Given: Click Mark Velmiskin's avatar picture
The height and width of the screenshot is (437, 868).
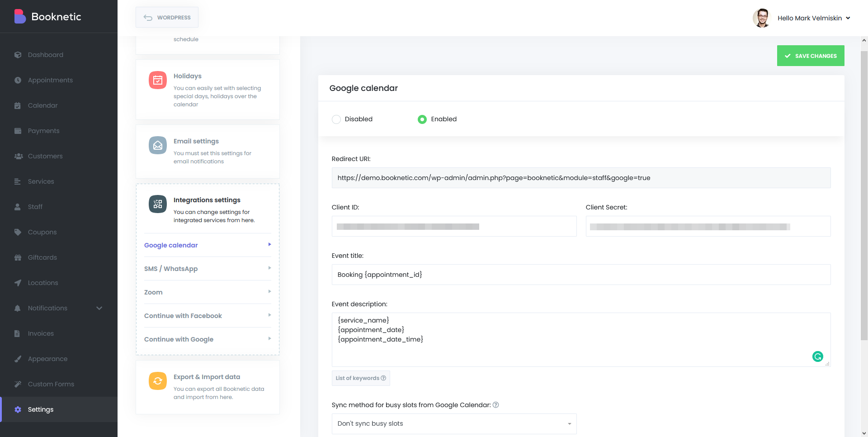Looking at the screenshot, I should (761, 18).
